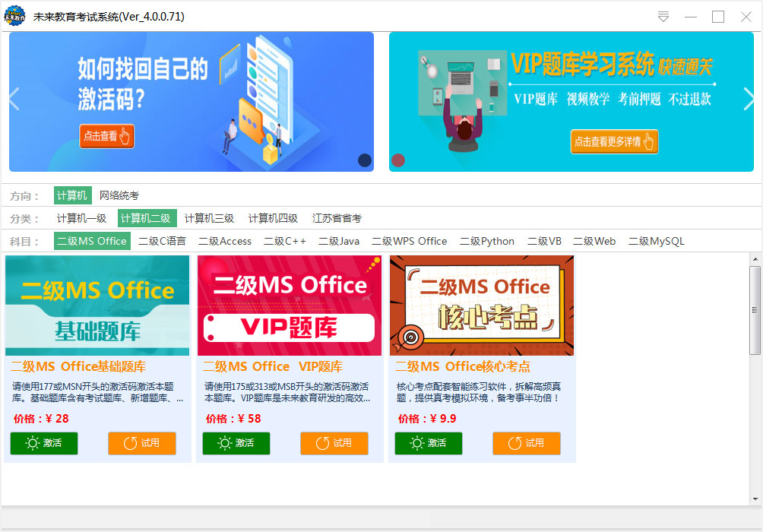The width and height of the screenshot is (763, 532).
Task: Click the scrollbar down arrow
Action: click(755, 499)
